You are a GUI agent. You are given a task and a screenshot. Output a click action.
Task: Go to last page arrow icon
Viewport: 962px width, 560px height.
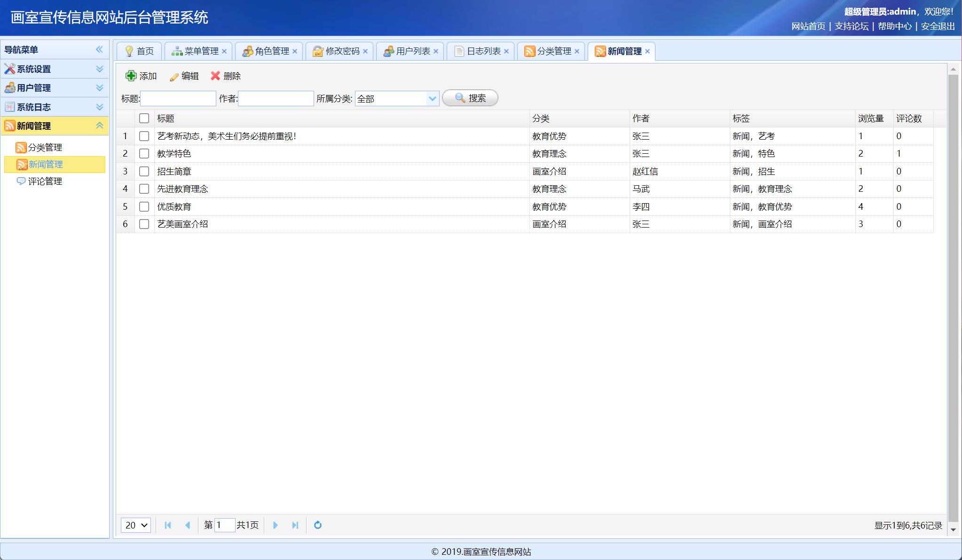tap(295, 525)
